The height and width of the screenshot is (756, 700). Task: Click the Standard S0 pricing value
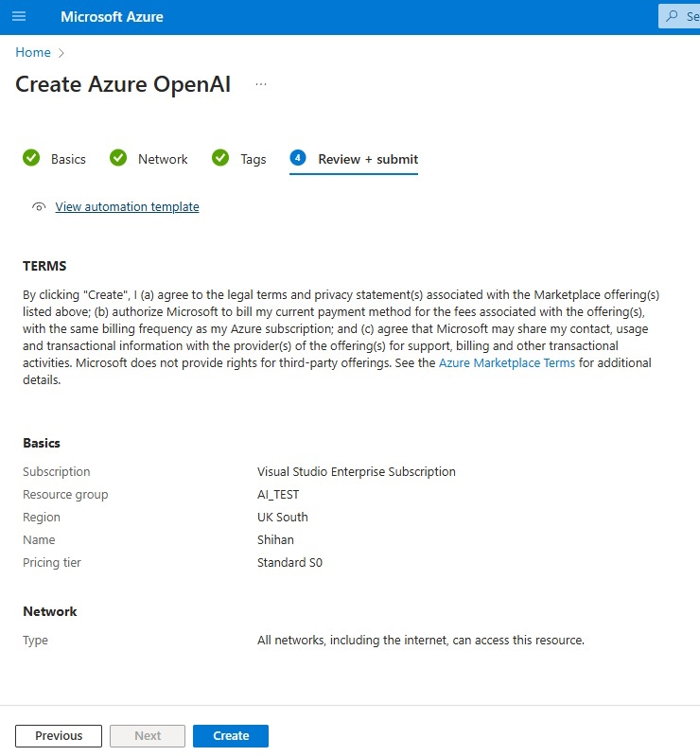coord(289,562)
